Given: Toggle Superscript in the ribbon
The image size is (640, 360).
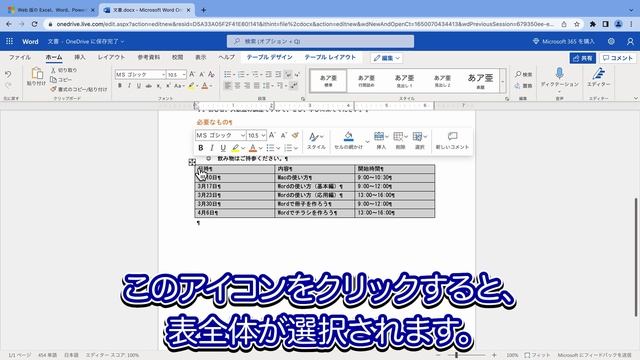Looking at the screenshot, I should pyautogui.click(x=168, y=86).
